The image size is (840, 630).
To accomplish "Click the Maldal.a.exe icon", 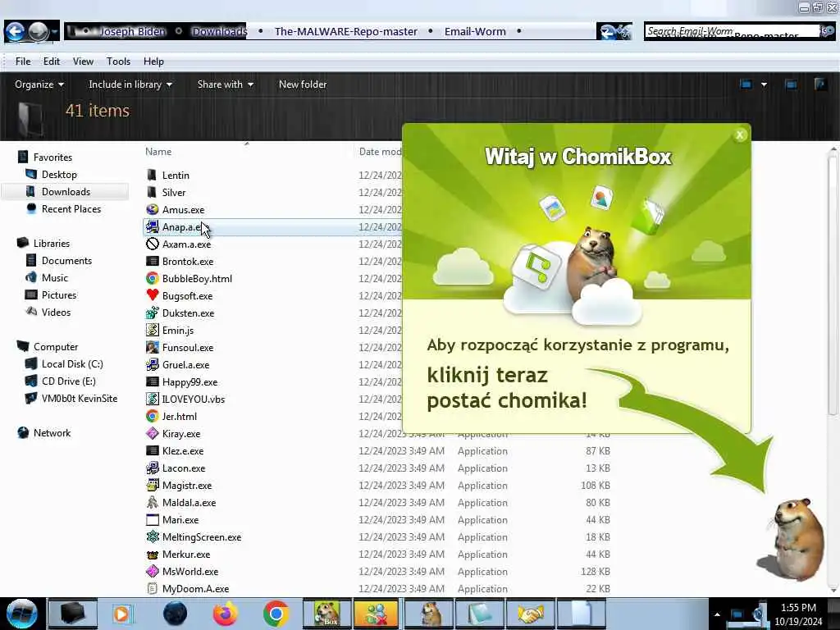I will [152, 503].
